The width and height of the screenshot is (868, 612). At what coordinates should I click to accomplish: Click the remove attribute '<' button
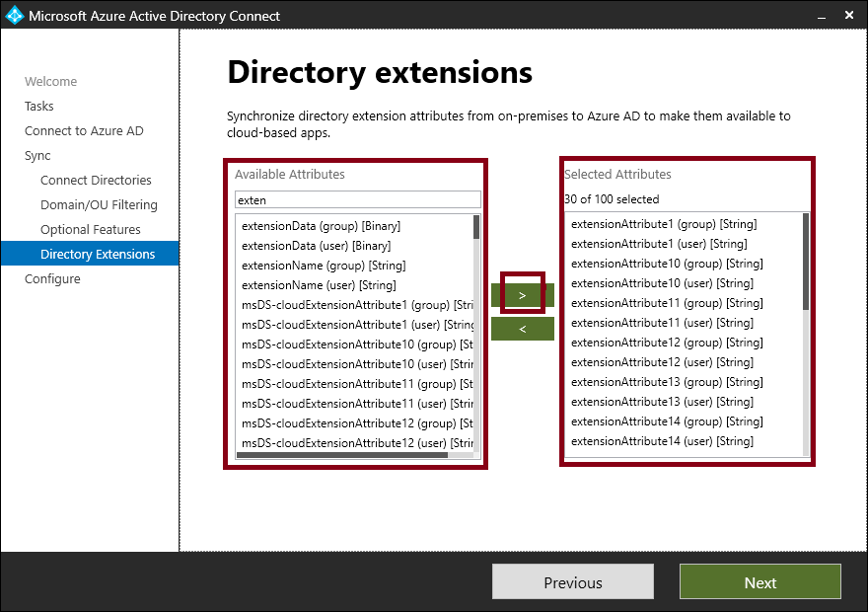pyautogui.click(x=522, y=329)
